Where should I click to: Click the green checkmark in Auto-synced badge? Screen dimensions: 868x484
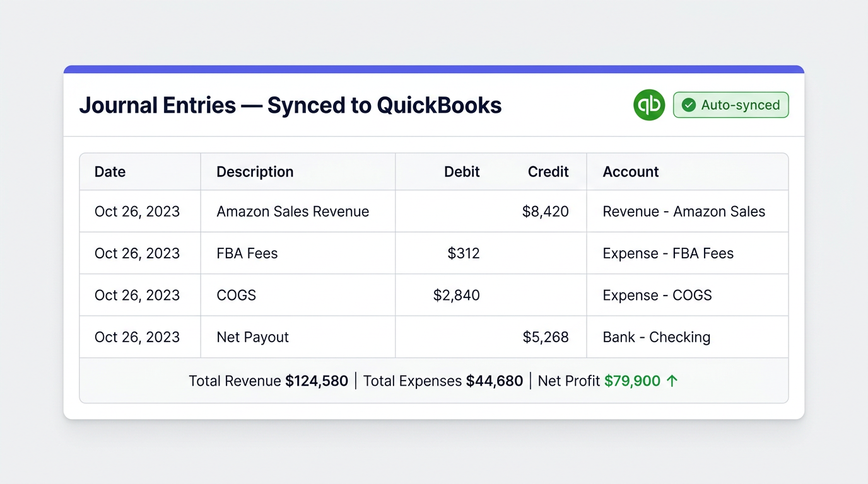pyautogui.click(x=689, y=105)
